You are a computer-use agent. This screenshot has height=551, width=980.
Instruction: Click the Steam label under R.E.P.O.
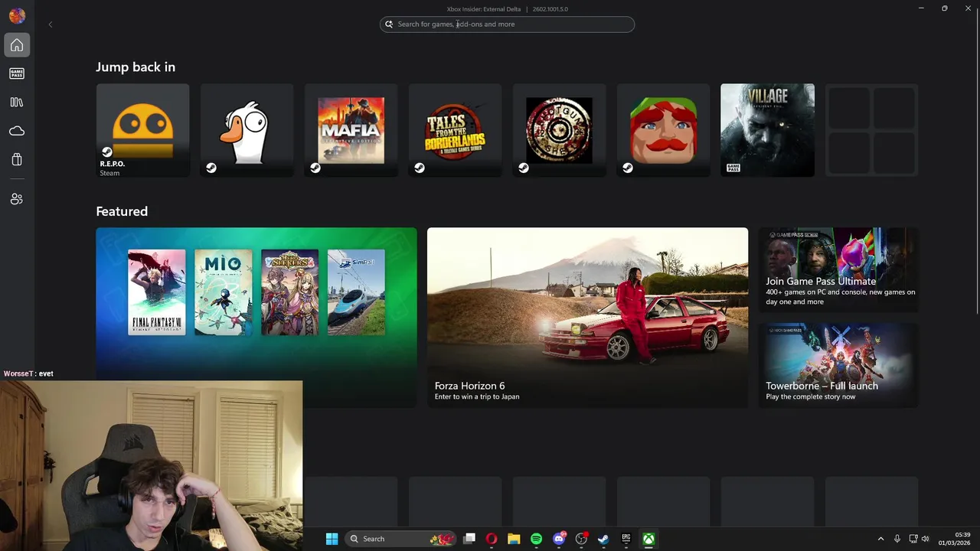click(109, 173)
